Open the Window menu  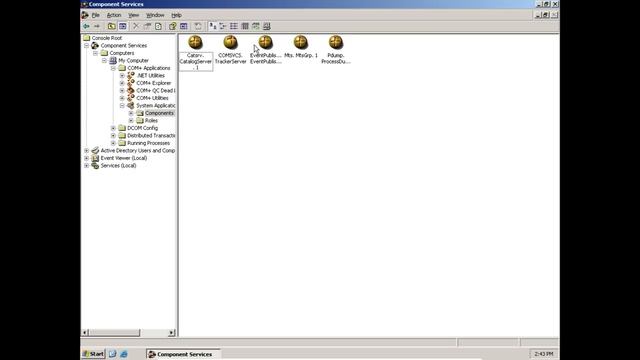(x=155, y=15)
